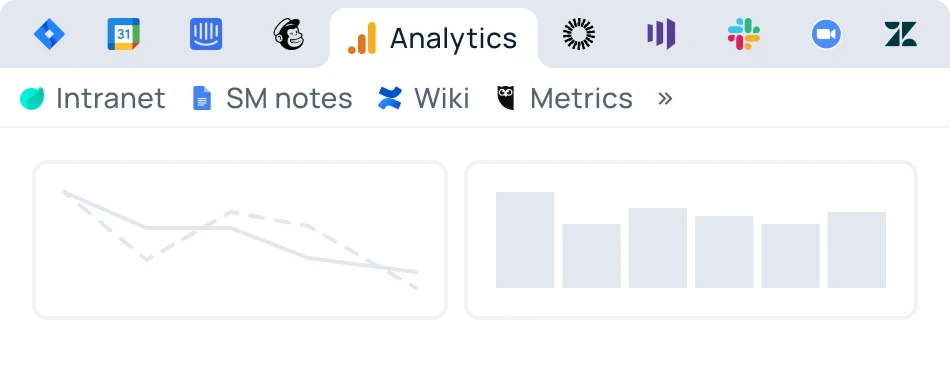Select the Zendesk tab icon
Viewport: 950px width, 370px height.
(901, 34)
